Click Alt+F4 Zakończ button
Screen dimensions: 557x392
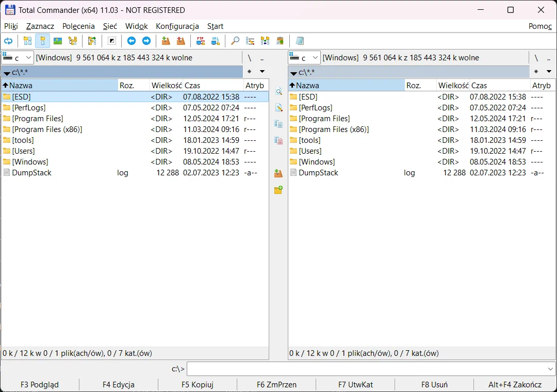coord(515,385)
